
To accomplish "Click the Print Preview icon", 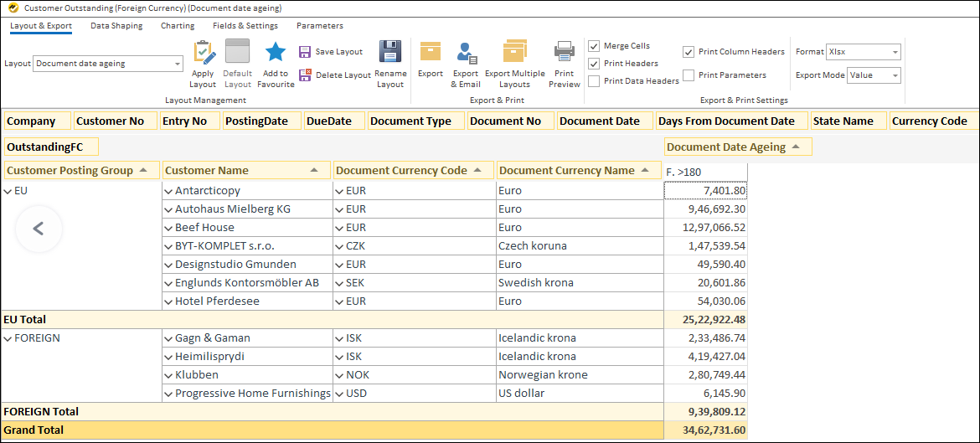I will coord(565,52).
